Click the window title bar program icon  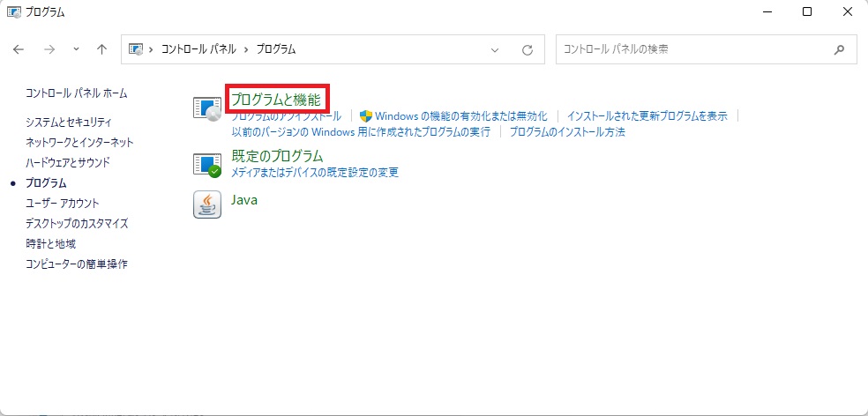pos(14,11)
